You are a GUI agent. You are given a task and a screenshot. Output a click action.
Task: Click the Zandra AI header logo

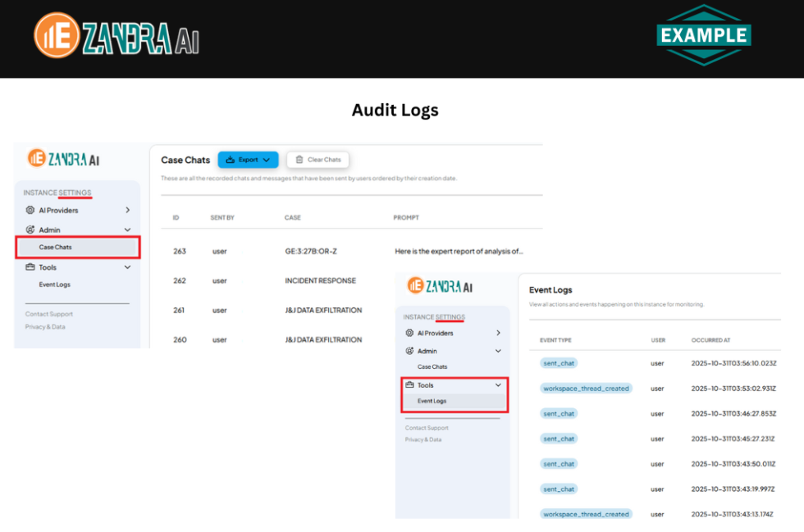116,35
